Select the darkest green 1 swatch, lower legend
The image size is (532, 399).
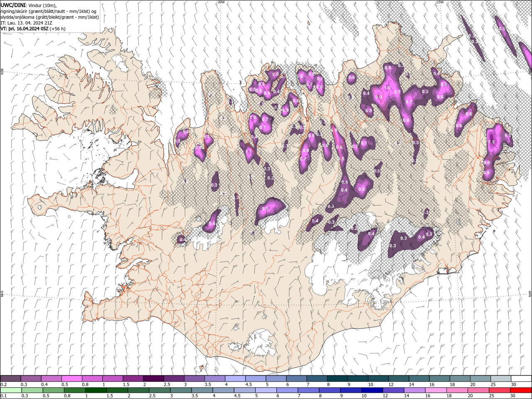(x=96, y=390)
